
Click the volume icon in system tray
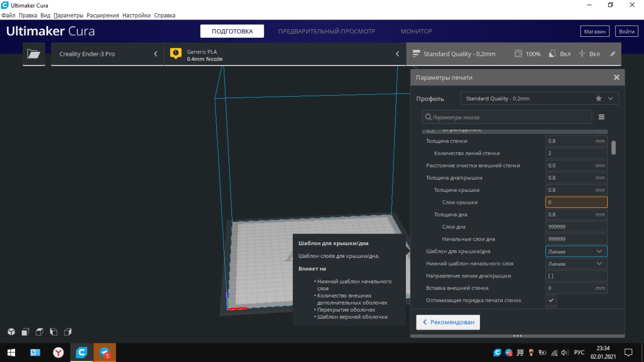(x=565, y=352)
